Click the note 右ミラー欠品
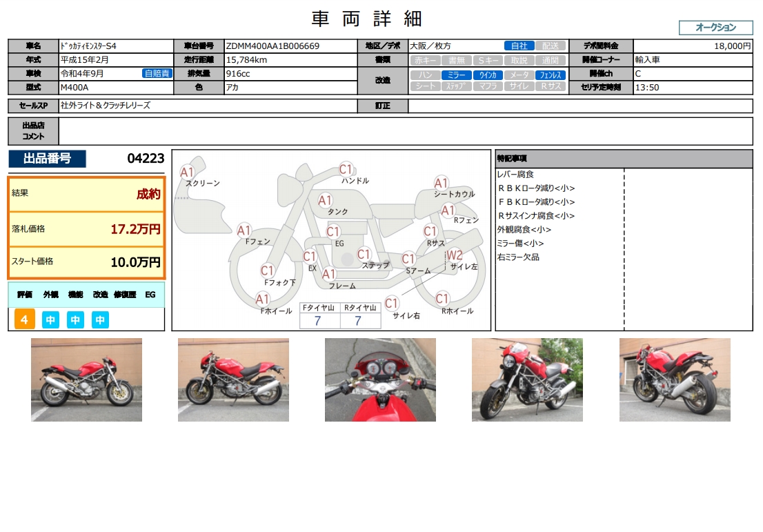 518,257
